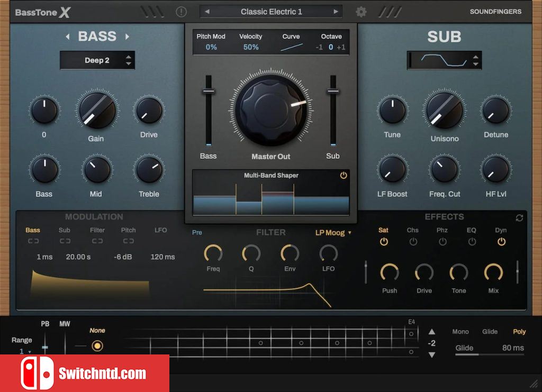The width and height of the screenshot is (542, 392).
Task: Click the velocity Curve graph
Action: (x=292, y=47)
